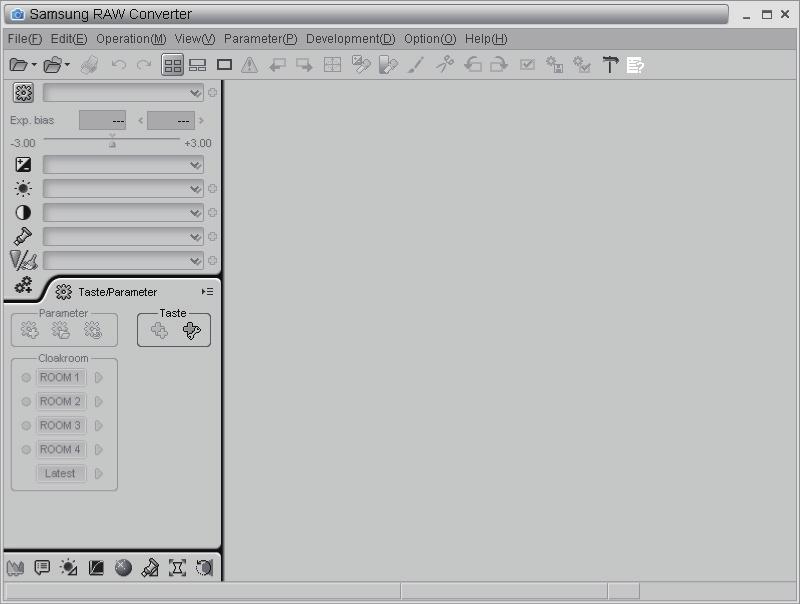
Task: Open the Taste/Parameter panel menu arrow
Action: pos(207,292)
